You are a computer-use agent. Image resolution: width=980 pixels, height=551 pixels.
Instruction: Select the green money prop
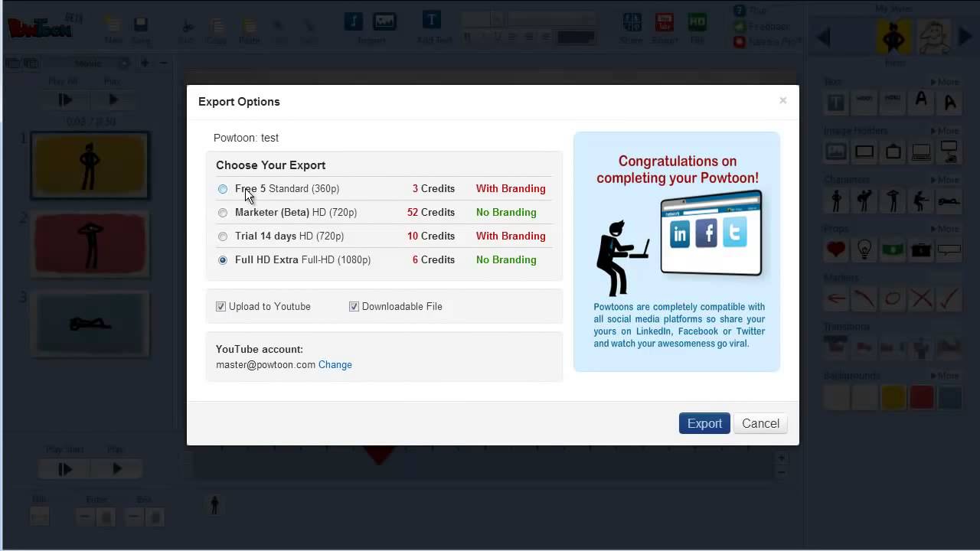[893, 249]
